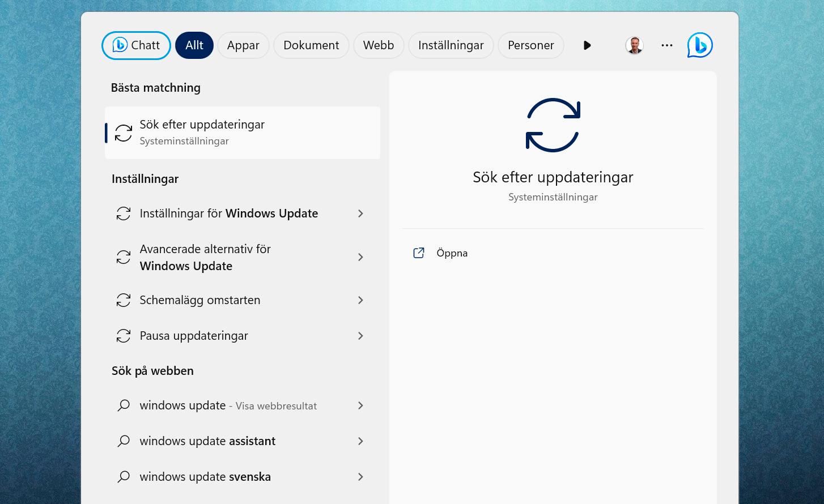Click the sync icon beside Inställningar för Windows Update
Viewport: 824px width, 504px height.
[124, 213]
